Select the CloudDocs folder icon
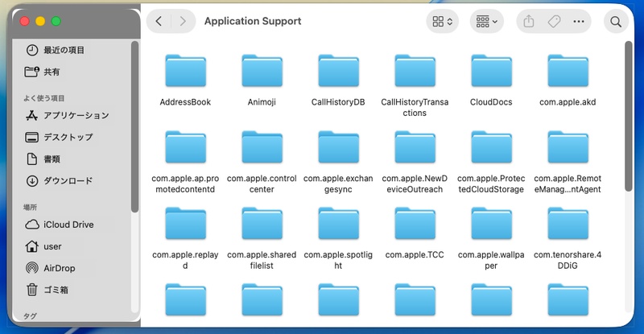644x334 pixels. [491, 72]
